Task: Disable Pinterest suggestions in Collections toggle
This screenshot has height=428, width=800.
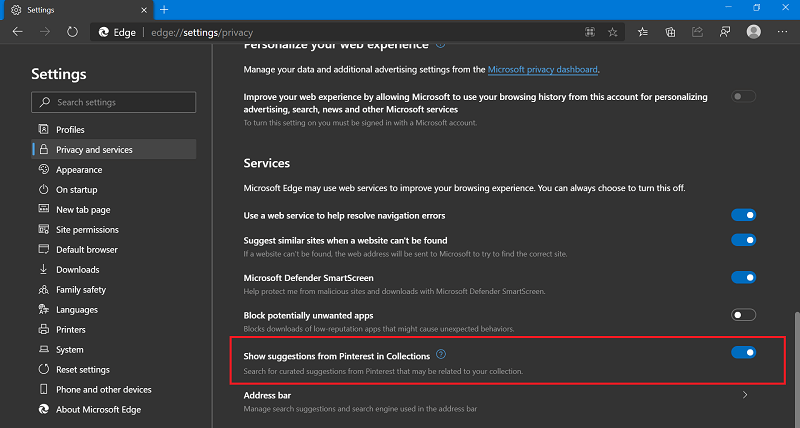Action: (x=743, y=352)
